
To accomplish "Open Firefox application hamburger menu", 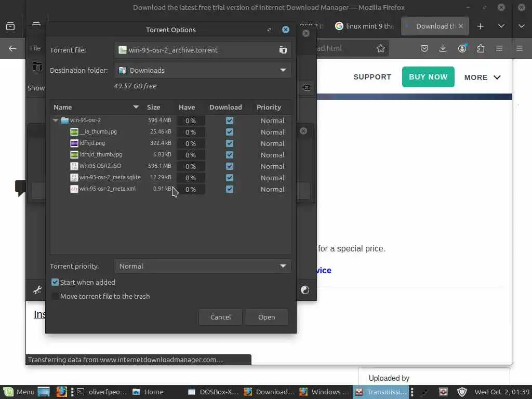I will point(499,48).
